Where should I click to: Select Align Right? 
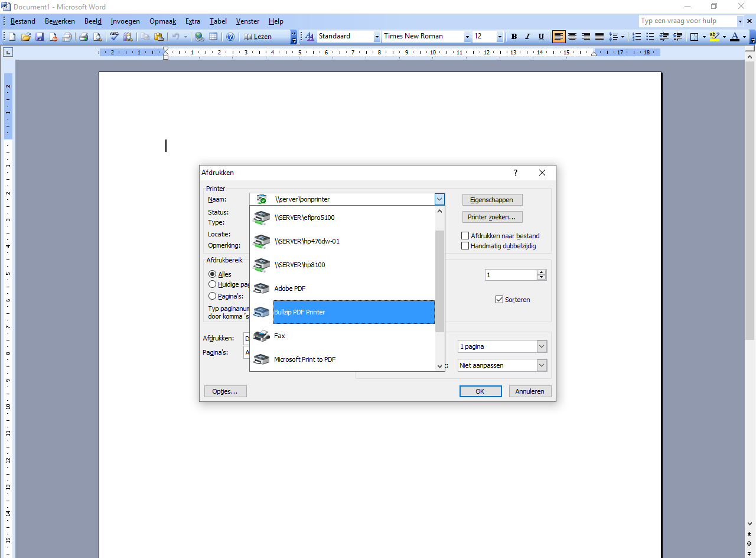coord(586,37)
